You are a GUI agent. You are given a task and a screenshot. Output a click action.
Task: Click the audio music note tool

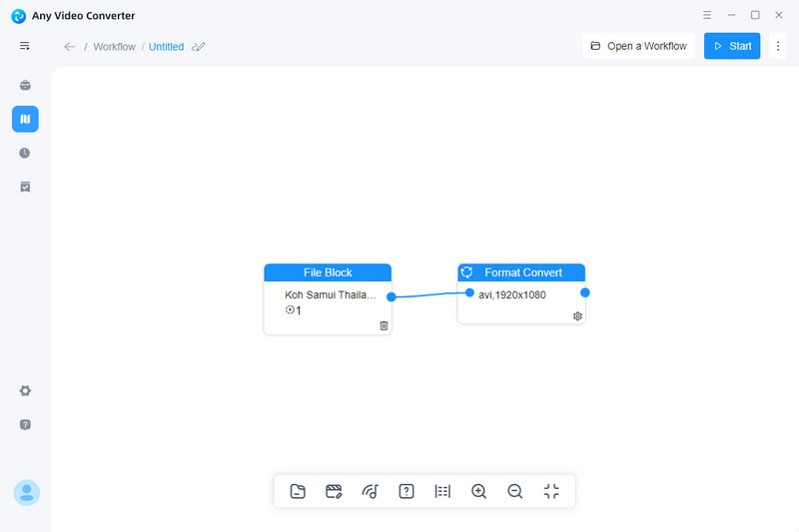coord(371,491)
